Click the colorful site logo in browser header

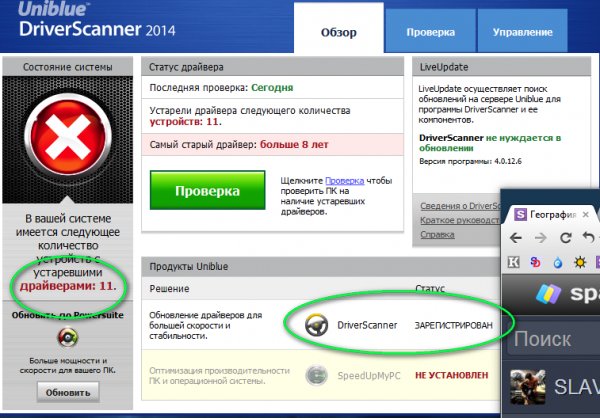[549, 294]
